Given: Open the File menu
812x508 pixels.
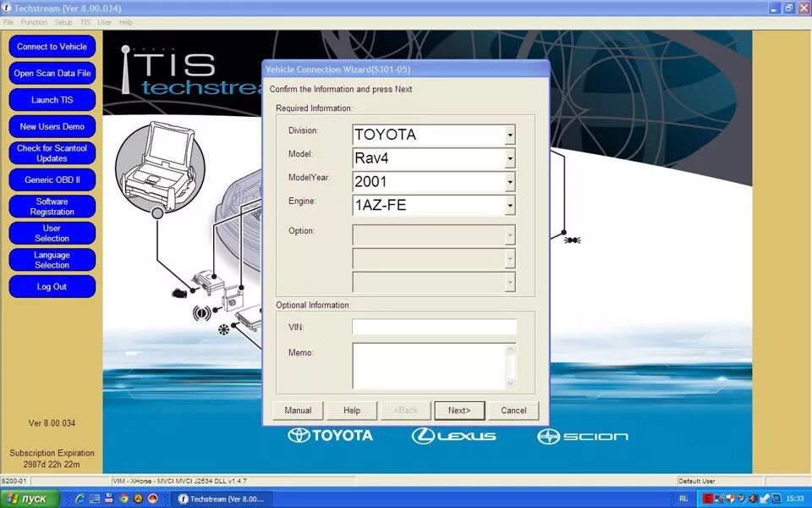Looking at the screenshot, I should tap(8, 22).
